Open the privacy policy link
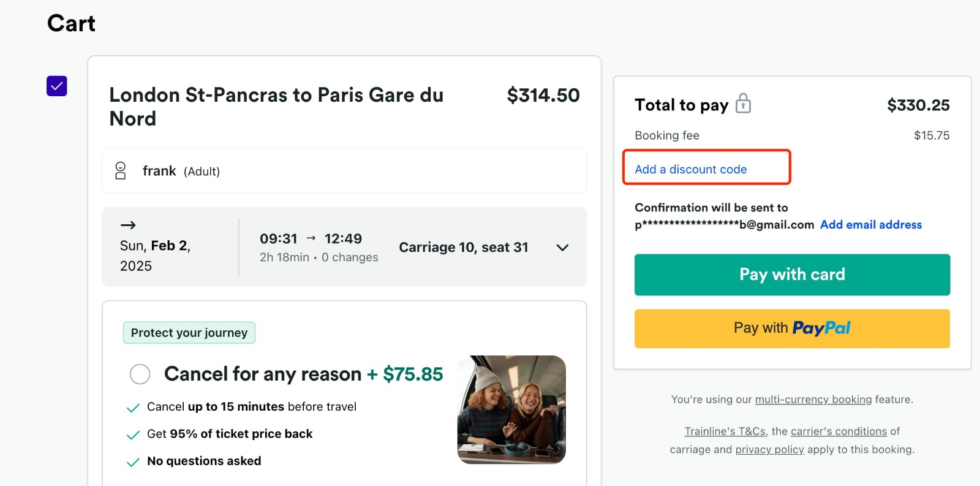 [x=769, y=449]
